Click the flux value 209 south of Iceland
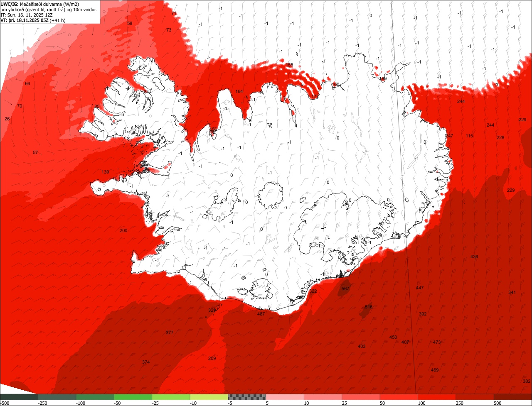The image size is (532, 406). pos(212,358)
